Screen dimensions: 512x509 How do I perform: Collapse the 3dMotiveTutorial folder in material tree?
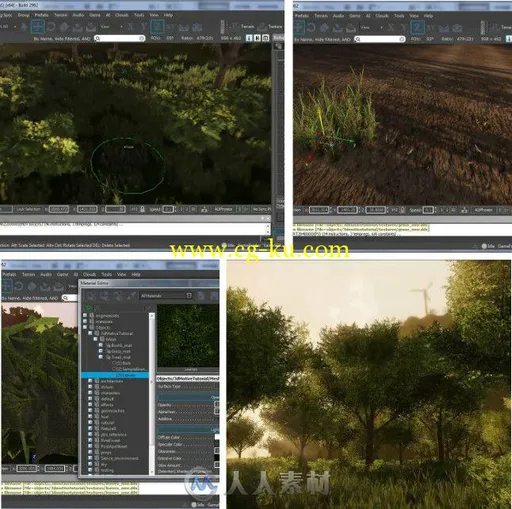90,333
